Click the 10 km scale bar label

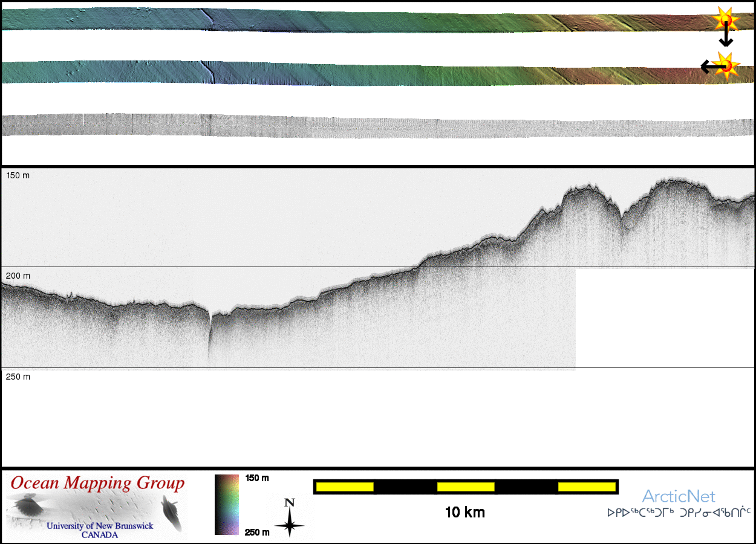(464, 513)
